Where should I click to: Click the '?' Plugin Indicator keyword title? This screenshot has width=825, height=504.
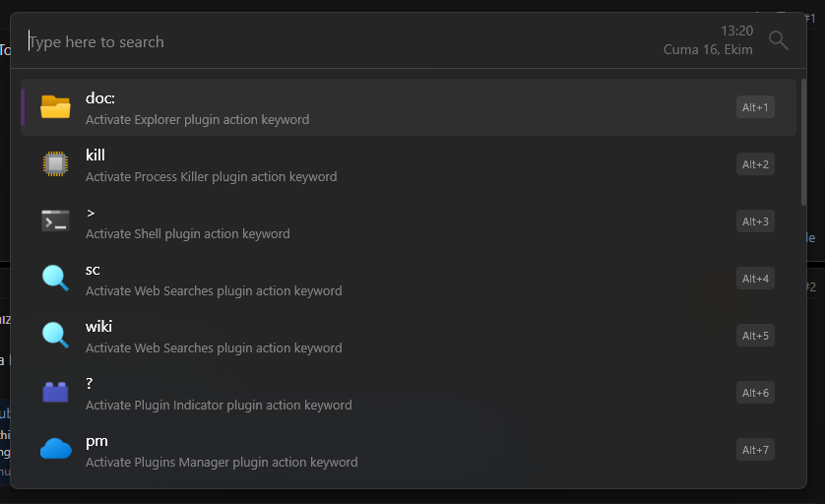click(90, 383)
